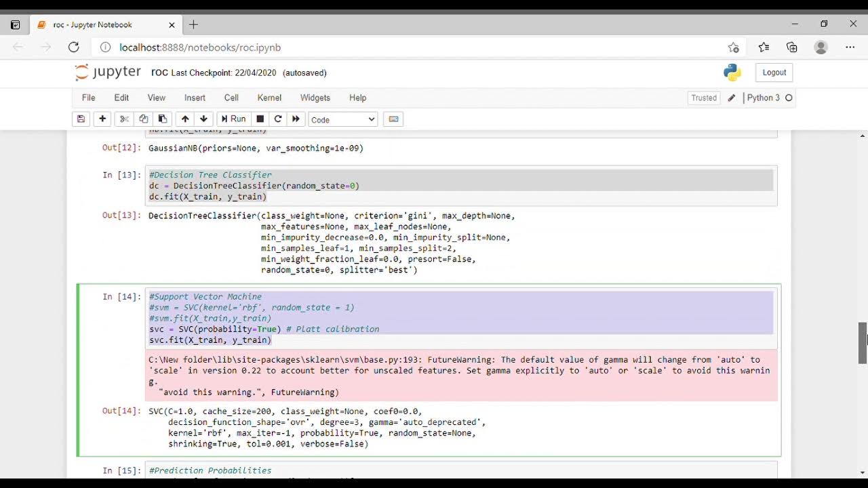Click inside the In [13] Decision Tree cell
This screenshot has width=868, height=488.
point(461,186)
